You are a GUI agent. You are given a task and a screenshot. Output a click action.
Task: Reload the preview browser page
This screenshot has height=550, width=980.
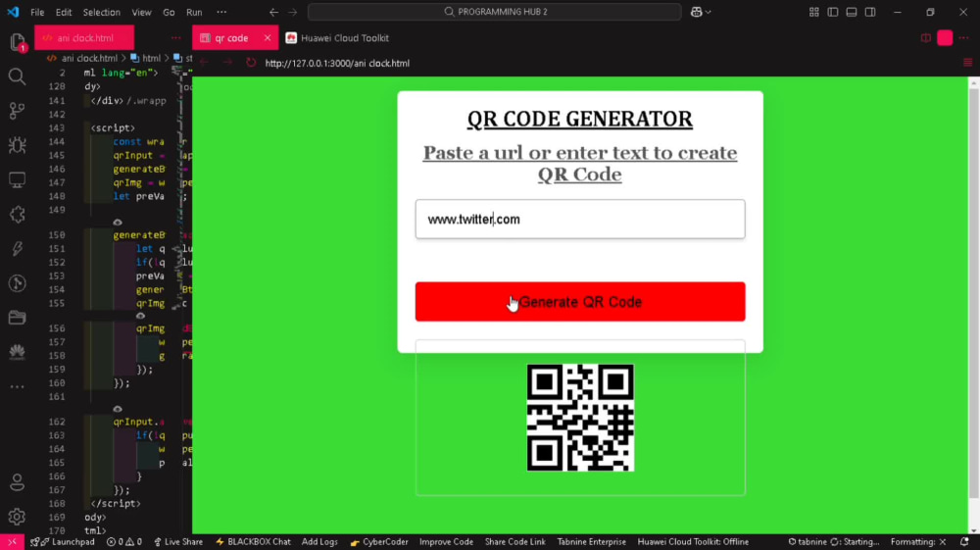pyautogui.click(x=251, y=63)
